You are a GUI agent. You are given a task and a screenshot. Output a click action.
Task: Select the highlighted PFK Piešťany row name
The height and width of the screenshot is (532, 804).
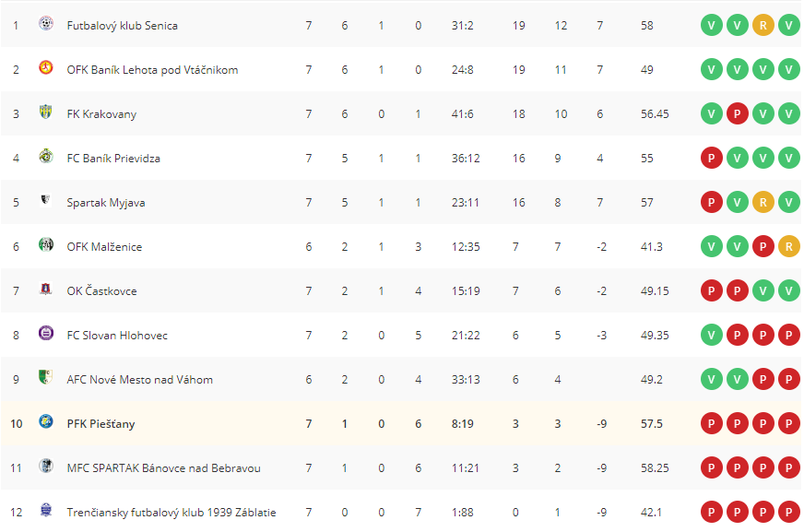pos(101,424)
